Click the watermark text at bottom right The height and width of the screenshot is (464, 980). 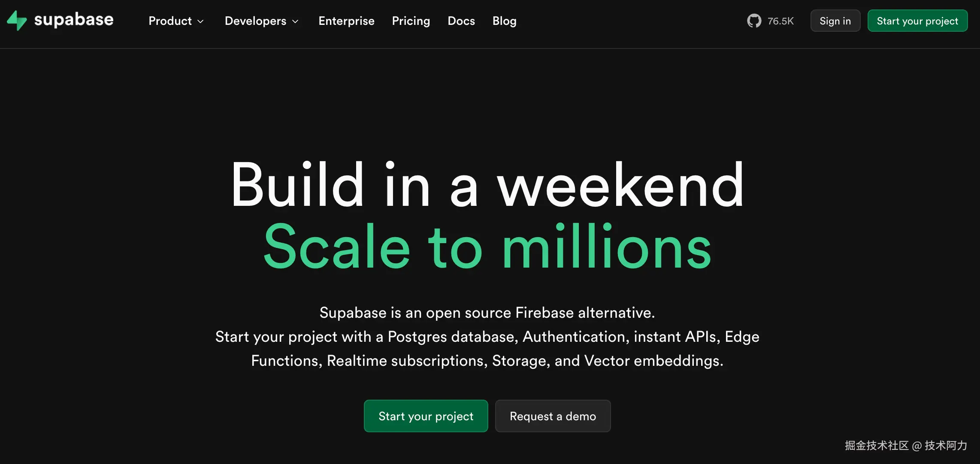906,446
